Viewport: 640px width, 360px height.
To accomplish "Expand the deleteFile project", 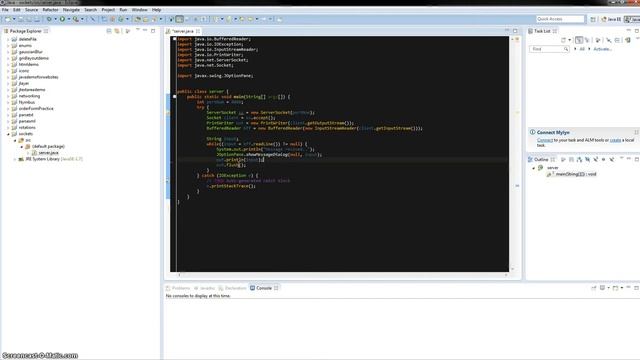I will click(x=8, y=39).
